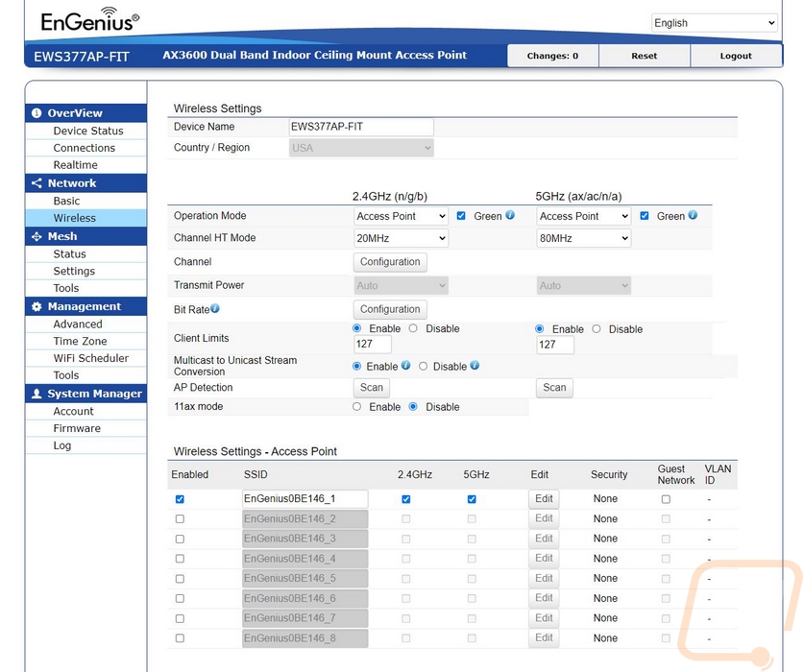Image resolution: width=804 pixels, height=672 pixels.
Task: Enable 11ax mode radio button
Action: 357,407
